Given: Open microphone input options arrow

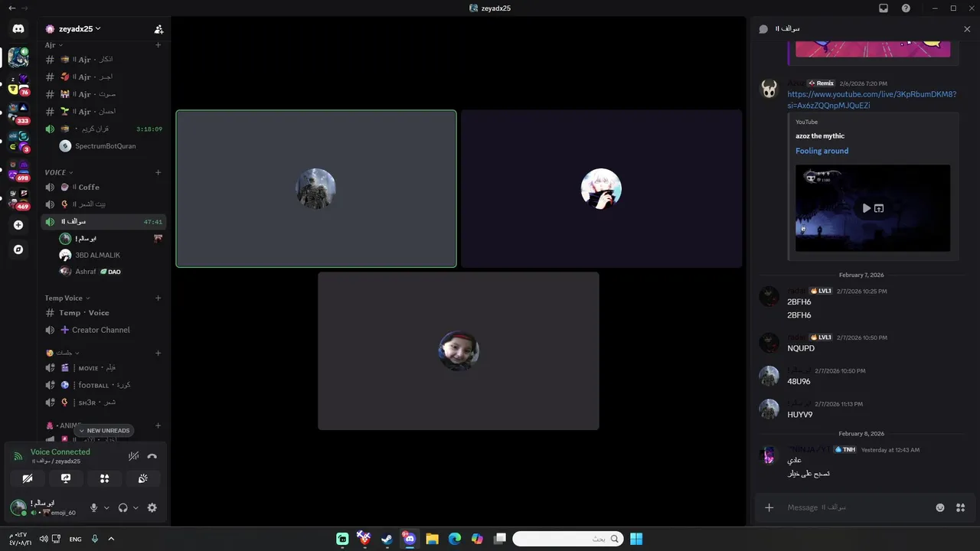Looking at the screenshot, I should pyautogui.click(x=106, y=507).
